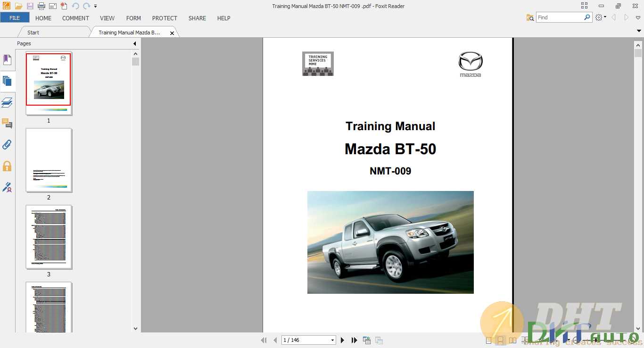Click the previous search result arrow
This screenshot has width=644, height=348.
614,17
